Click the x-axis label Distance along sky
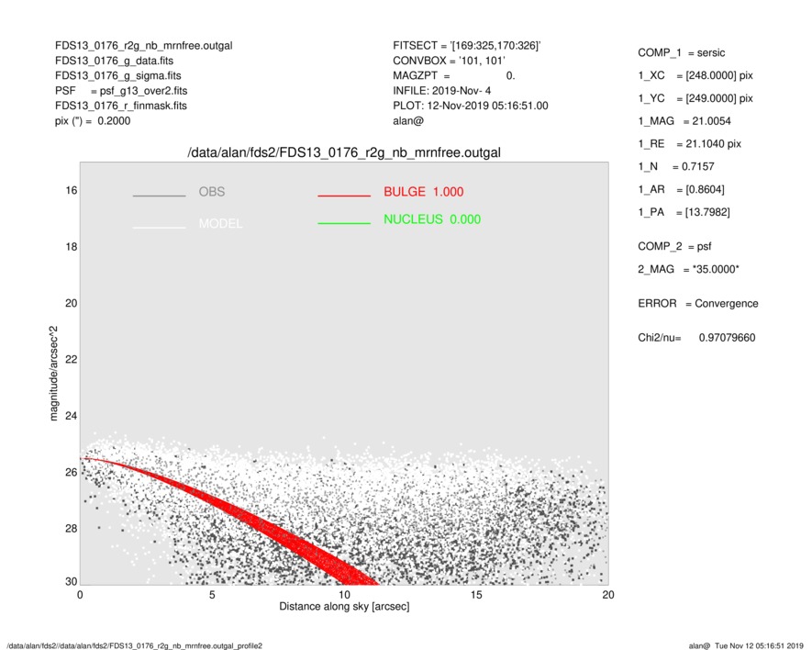812x650 pixels. [344, 607]
